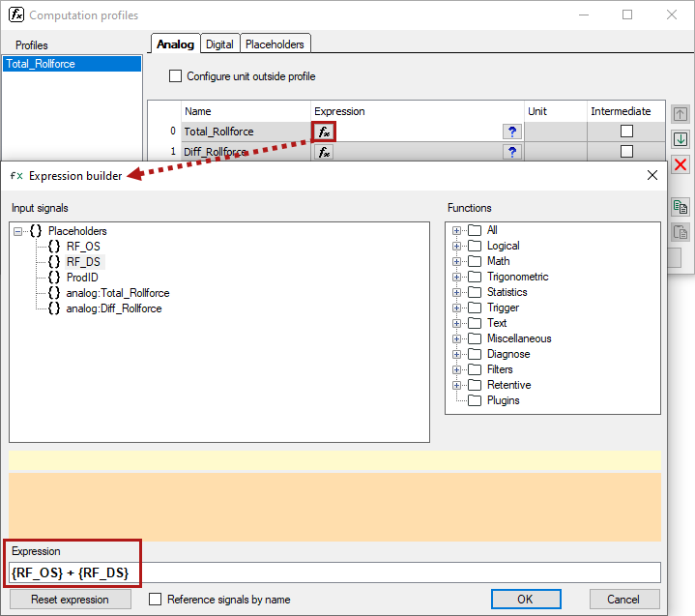Delete row with red X button
Viewport: 695px width, 616px height.
click(680, 165)
